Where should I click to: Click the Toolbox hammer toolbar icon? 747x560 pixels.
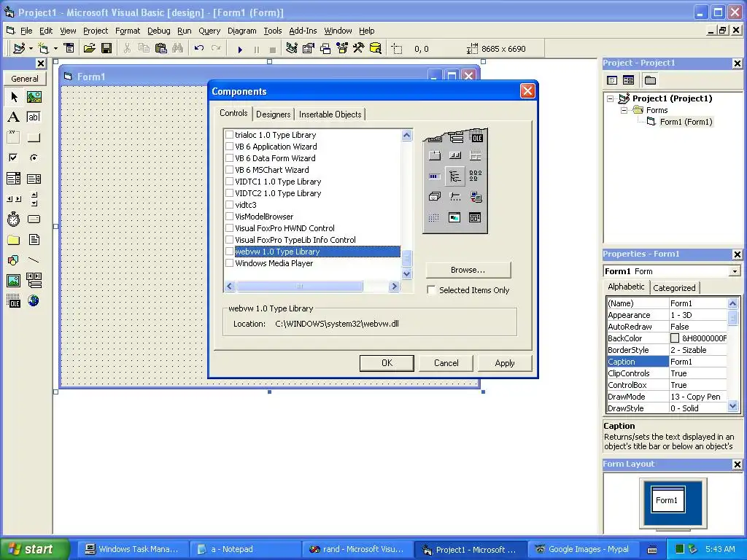(358, 49)
